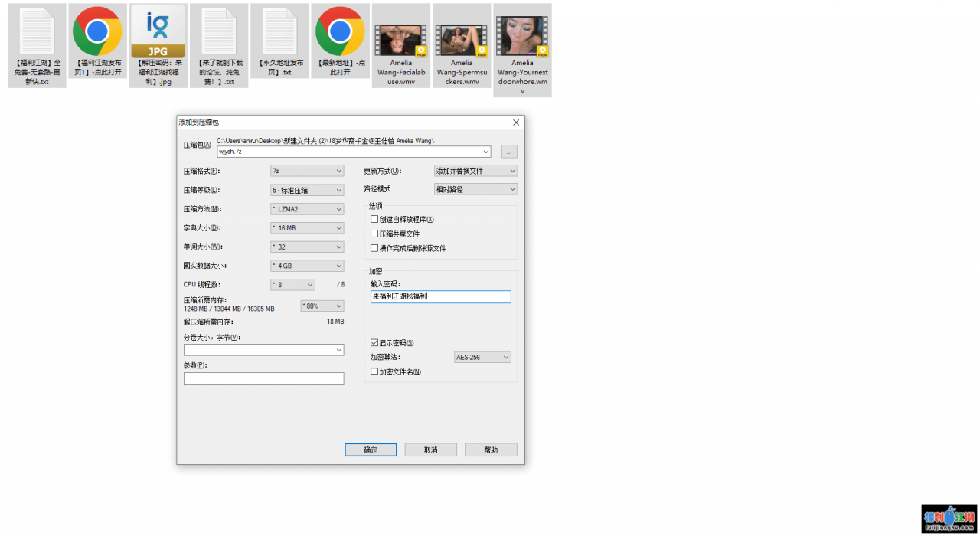Tick the 操作完成后删除源文件 checkbox
Screen dimensions: 980x536
(374, 248)
